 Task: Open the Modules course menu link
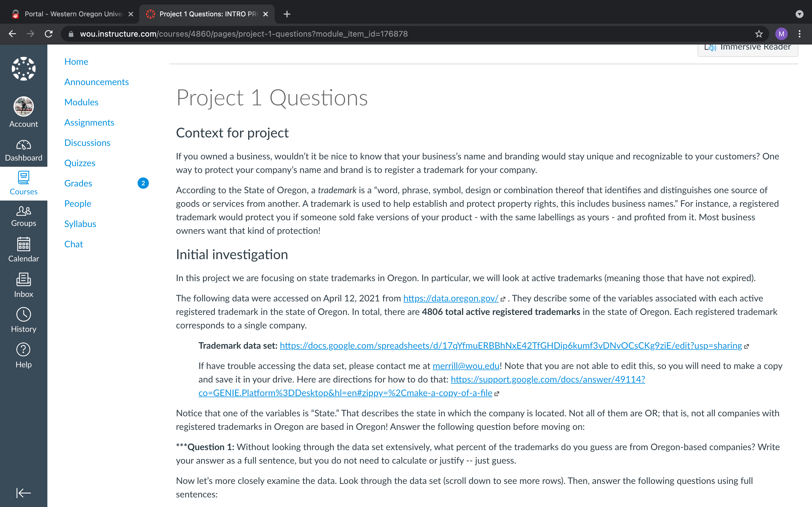point(81,102)
